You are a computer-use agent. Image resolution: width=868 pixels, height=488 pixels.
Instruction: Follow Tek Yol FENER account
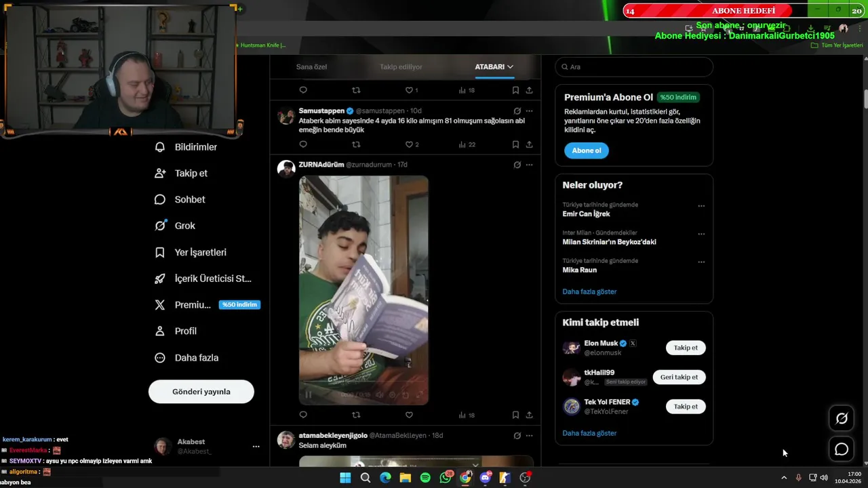tap(686, 407)
